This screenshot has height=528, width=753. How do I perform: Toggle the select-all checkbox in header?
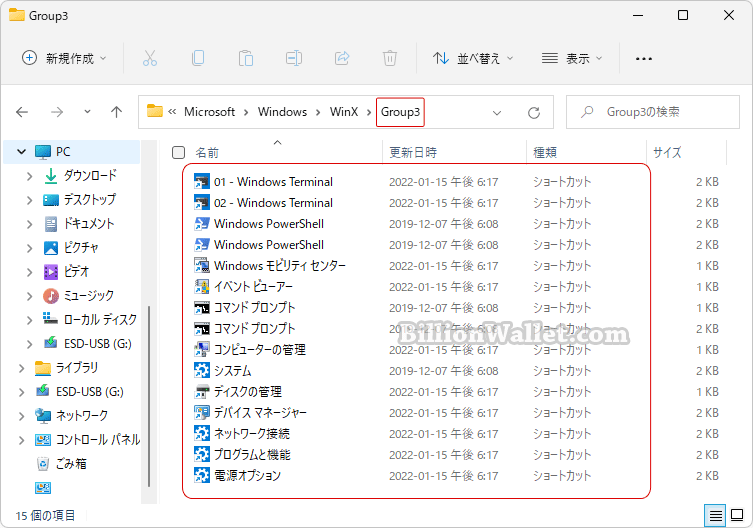pos(178,152)
